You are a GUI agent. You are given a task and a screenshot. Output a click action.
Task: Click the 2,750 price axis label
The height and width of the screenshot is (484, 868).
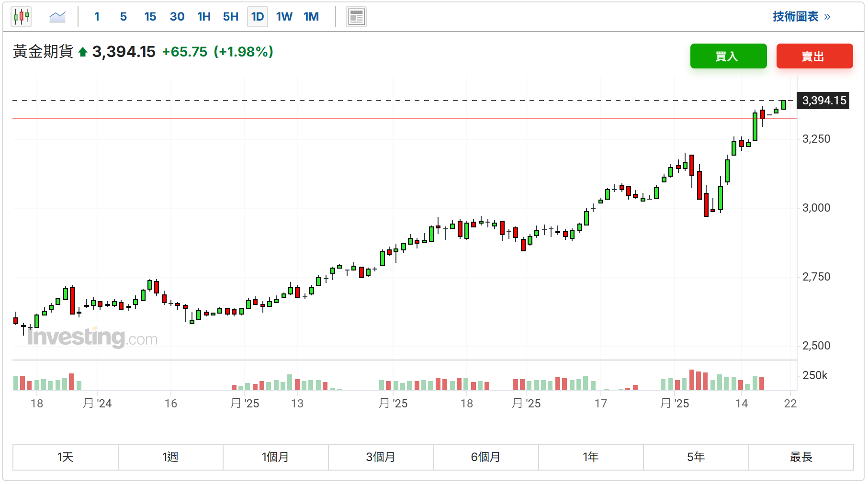click(x=816, y=277)
